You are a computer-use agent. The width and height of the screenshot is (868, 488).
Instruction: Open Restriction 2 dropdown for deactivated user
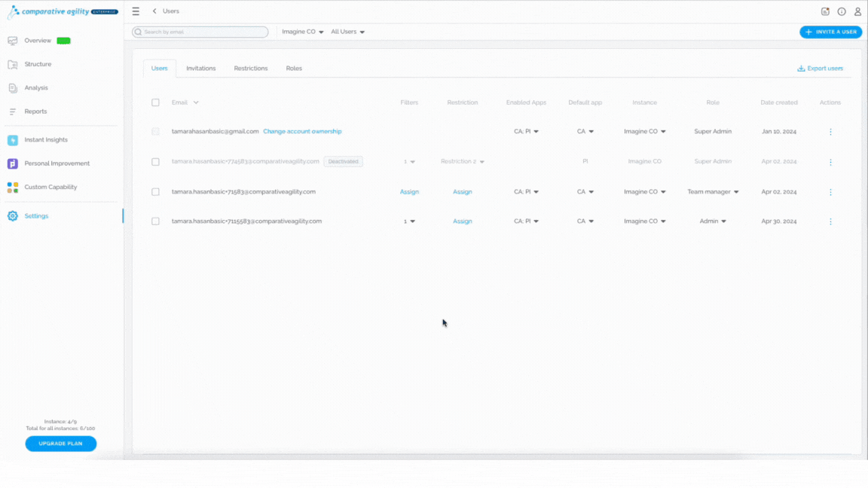tap(462, 162)
